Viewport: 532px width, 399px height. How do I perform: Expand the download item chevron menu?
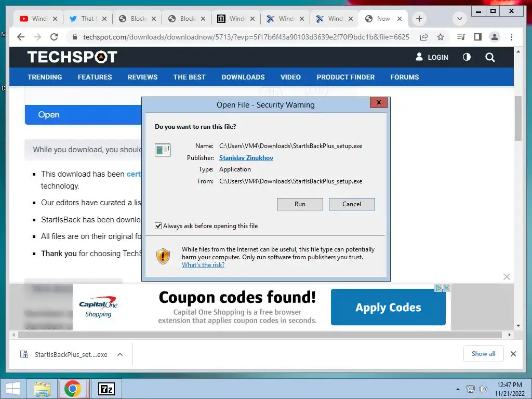[x=120, y=354]
